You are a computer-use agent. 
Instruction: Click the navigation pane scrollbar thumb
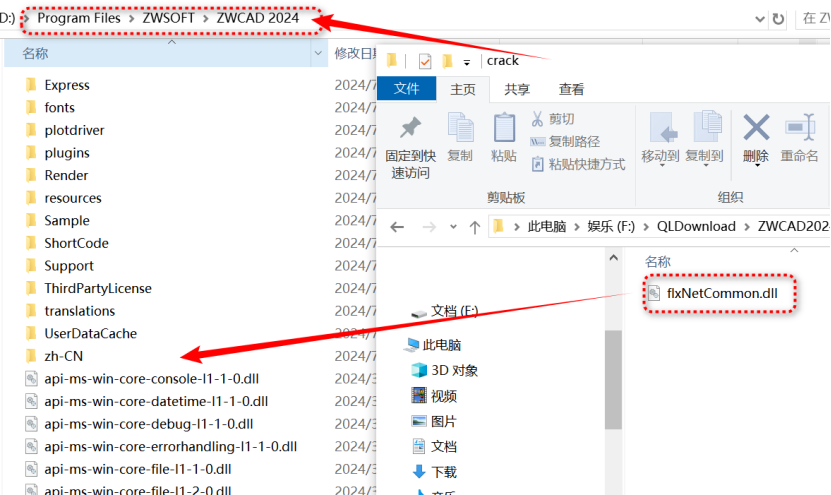pos(614,379)
